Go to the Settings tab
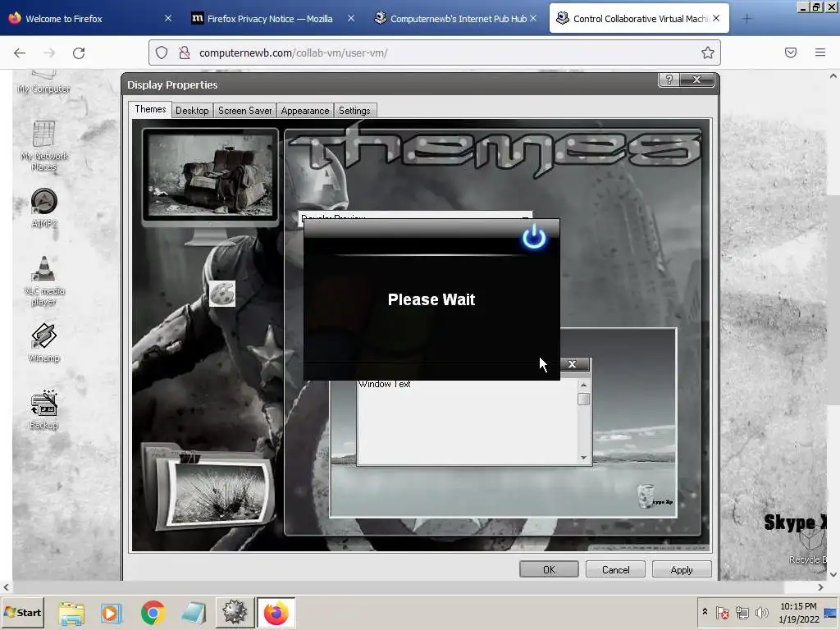This screenshot has width=840, height=630. [354, 111]
